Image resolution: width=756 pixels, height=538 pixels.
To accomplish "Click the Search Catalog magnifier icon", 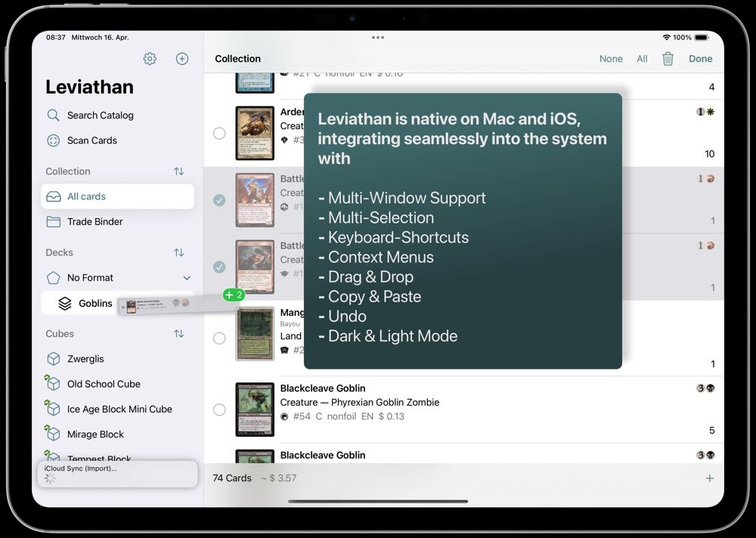I will [53, 115].
